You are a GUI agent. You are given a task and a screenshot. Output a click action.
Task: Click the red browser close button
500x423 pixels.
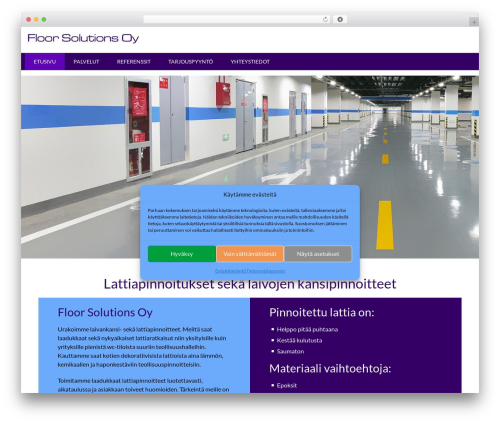pos(29,20)
